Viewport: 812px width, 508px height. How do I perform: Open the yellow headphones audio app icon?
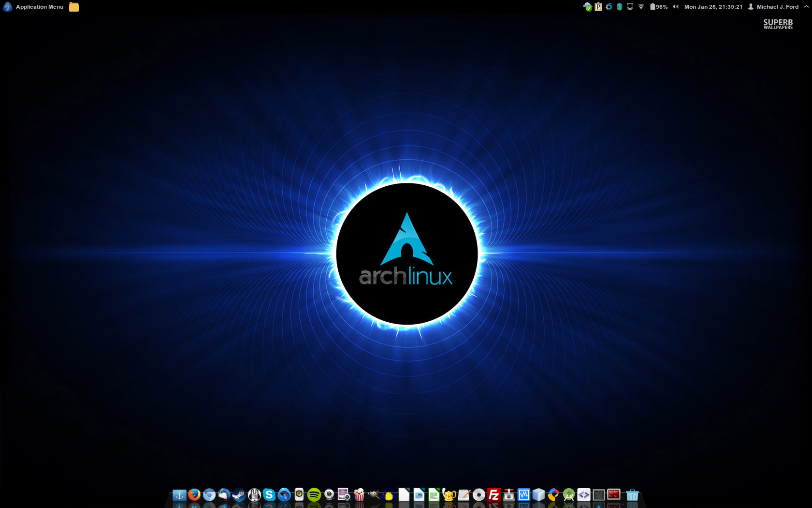[x=389, y=495]
